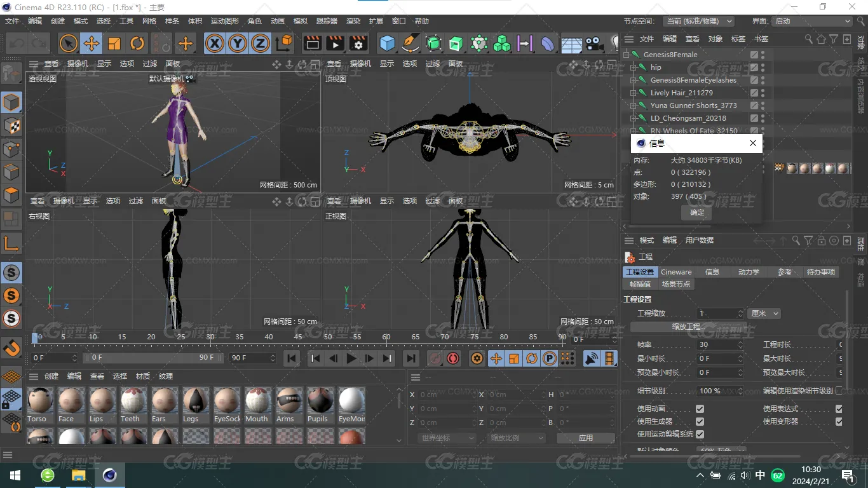Viewport: 868px width, 488px height.
Task: Toggle the X axis lock
Action: (215, 43)
